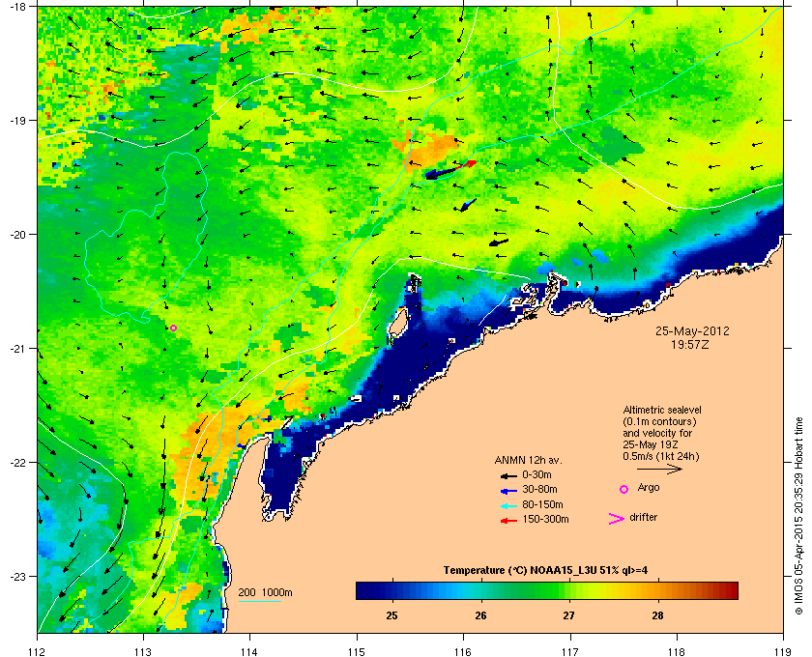Image resolution: width=812 pixels, height=657 pixels.
Task: Click the date label 25-May-2012
Action: pyautogui.click(x=692, y=330)
